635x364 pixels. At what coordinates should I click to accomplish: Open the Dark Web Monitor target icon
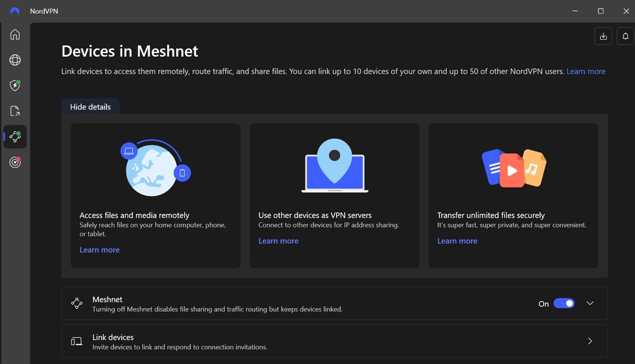point(15,162)
